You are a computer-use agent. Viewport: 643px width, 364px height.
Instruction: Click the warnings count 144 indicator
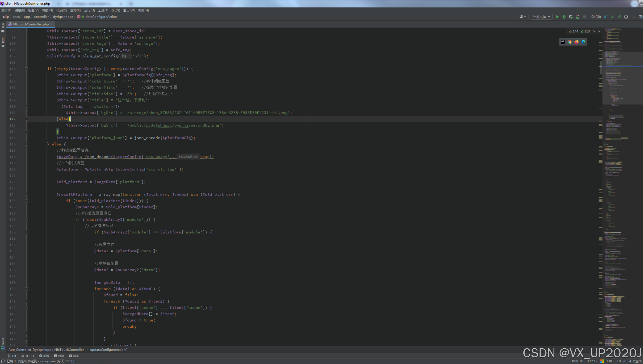573,31
